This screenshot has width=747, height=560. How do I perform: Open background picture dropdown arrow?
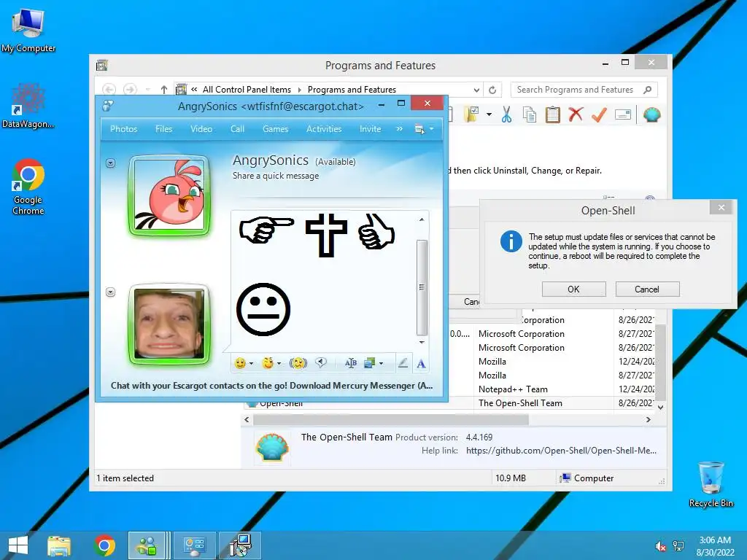tap(381, 364)
